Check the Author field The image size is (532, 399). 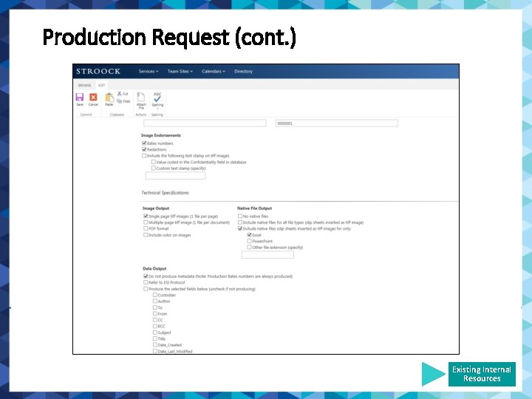coord(155,301)
